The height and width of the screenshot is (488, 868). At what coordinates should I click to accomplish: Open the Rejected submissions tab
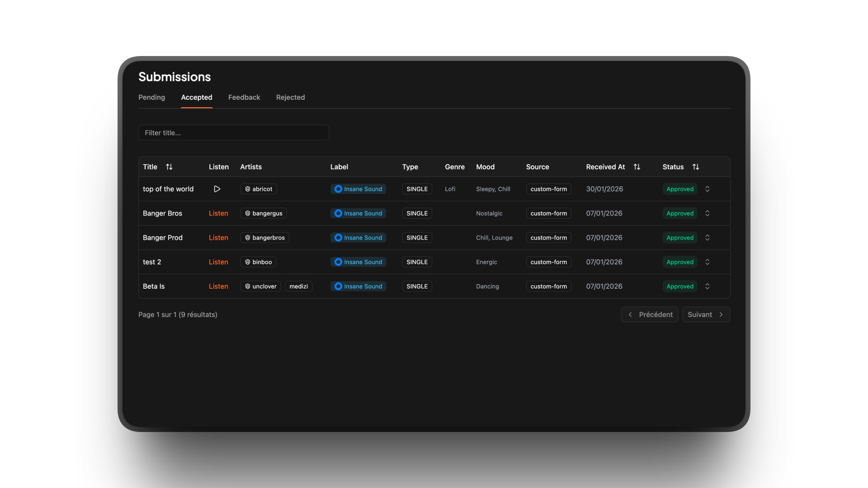point(290,97)
